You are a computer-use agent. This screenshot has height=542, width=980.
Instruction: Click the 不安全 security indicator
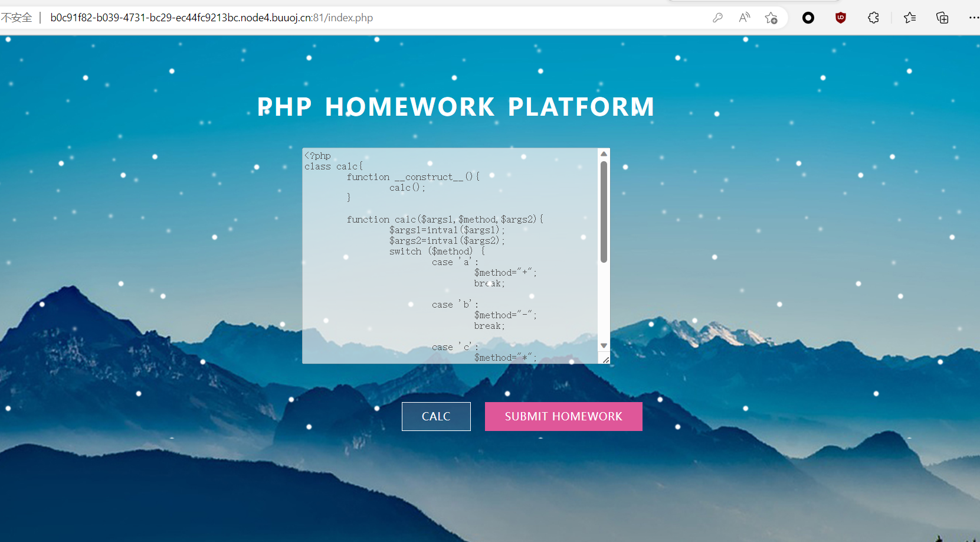pos(18,18)
